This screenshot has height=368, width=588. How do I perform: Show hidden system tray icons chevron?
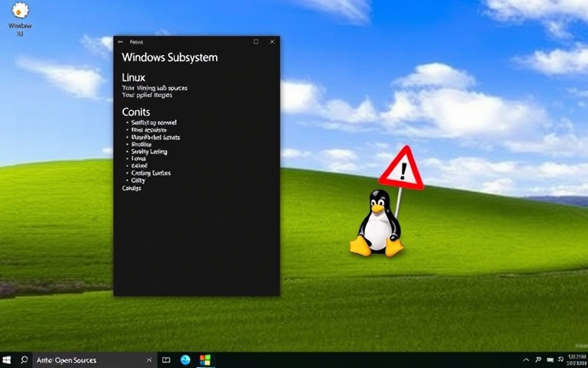click(526, 360)
